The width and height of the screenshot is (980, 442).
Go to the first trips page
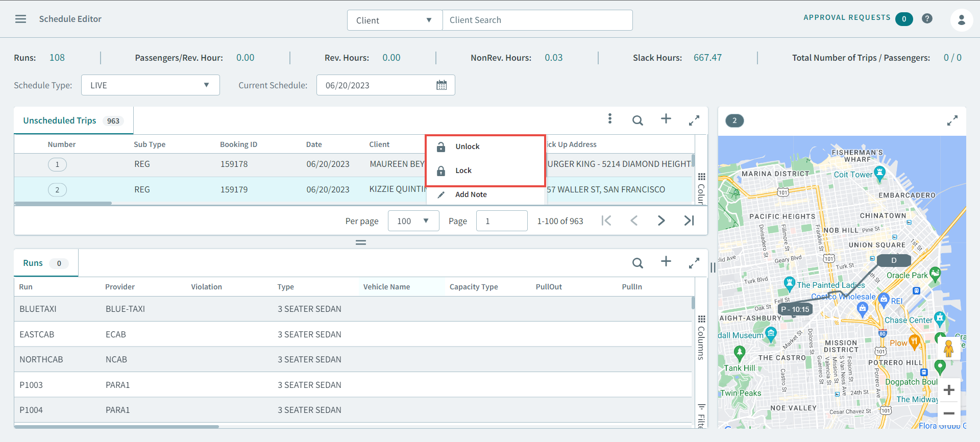pyautogui.click(x=606, y=220)
